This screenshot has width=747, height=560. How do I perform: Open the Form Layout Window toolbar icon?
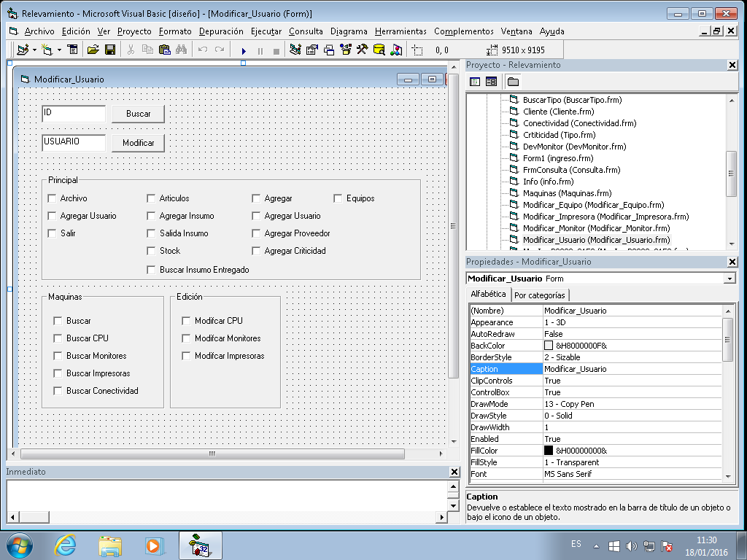pyautogui.click(x=329, y=50)
